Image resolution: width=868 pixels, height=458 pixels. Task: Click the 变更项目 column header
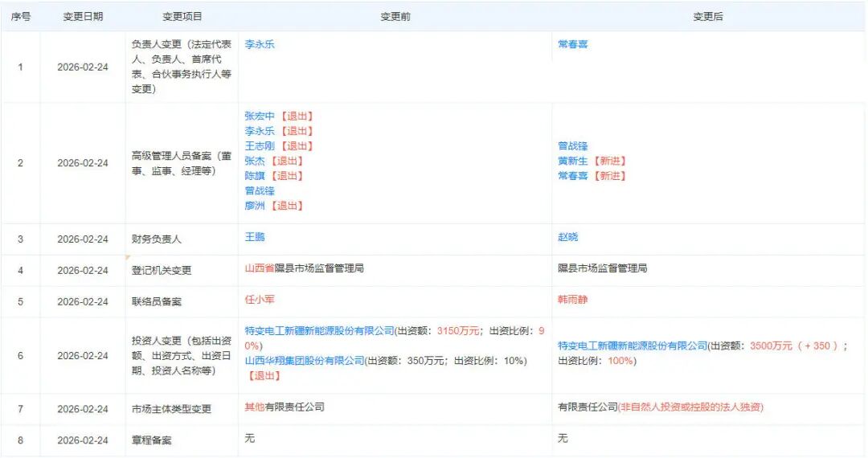coord(182,17)
